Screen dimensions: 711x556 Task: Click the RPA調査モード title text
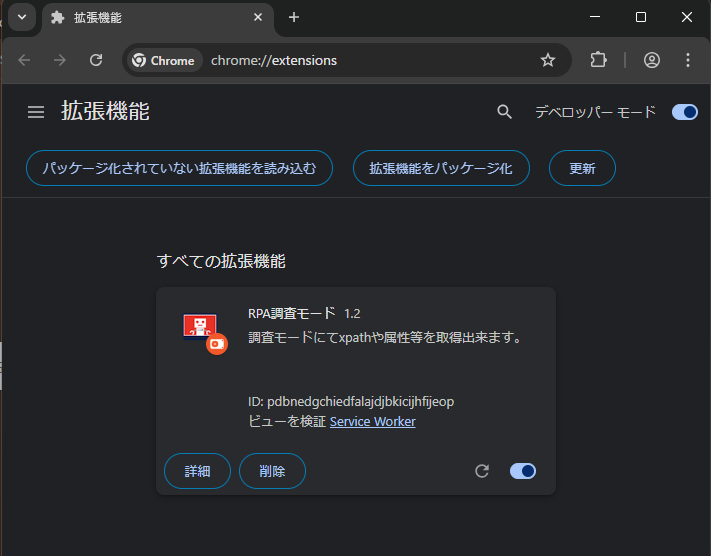click(292, 313)
